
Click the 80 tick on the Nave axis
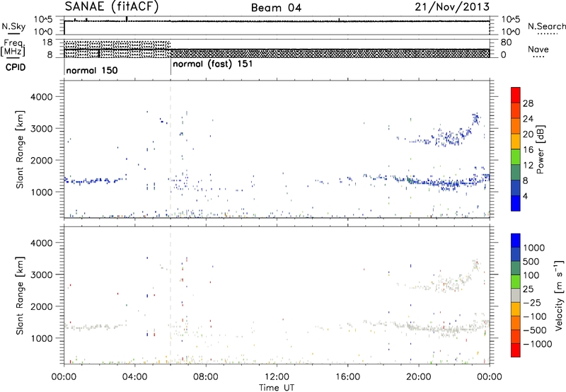(506, 42)
